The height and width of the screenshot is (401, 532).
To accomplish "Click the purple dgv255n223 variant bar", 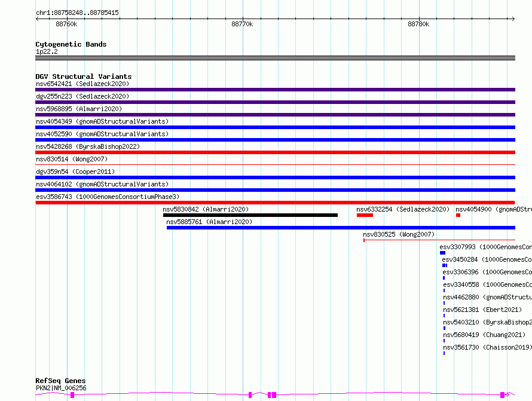I will 275,102.
